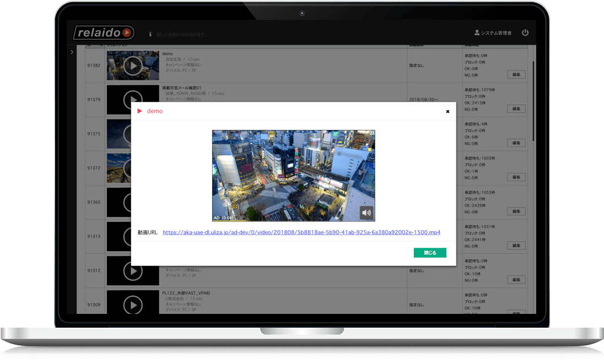This screenshot has width=604, height=364.
Task: Click the 編集 button for row 91375
Action: (x=516, y=143)
